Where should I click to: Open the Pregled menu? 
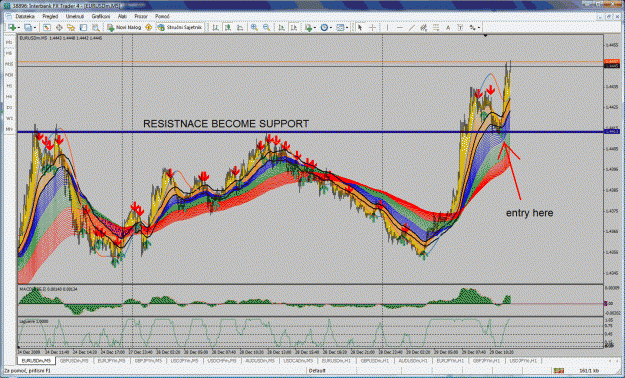(50, 16)
